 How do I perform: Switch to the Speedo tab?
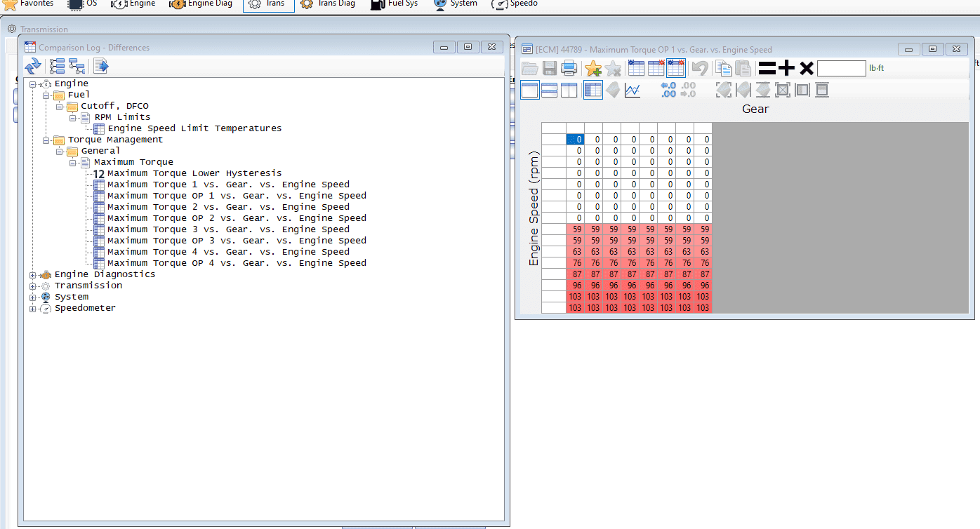515,4
